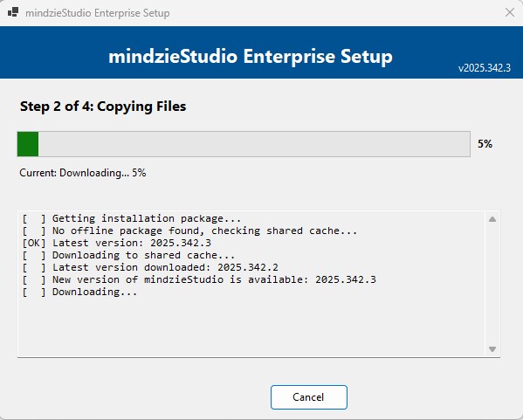Click the mindzieStudio app icon in title bar
The width and height of the screenshot is (523, 420).
click(x=13, y=13)
